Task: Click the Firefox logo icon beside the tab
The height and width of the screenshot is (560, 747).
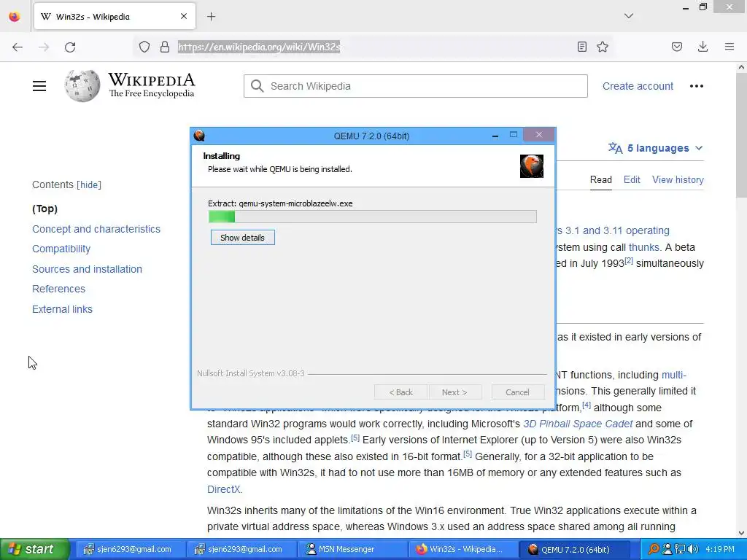Action: pyautogui.click(x=15, y=17)
